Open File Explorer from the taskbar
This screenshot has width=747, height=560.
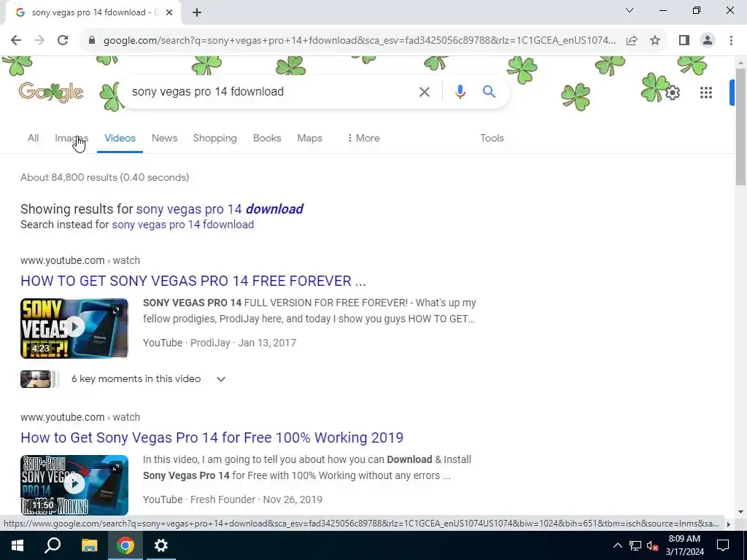[x=89, y=545]
